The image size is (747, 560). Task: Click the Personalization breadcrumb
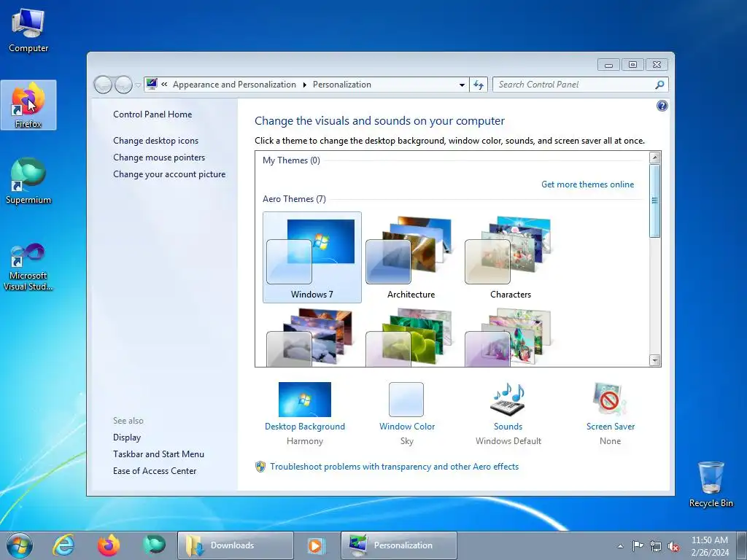click(x=341, y=85)
